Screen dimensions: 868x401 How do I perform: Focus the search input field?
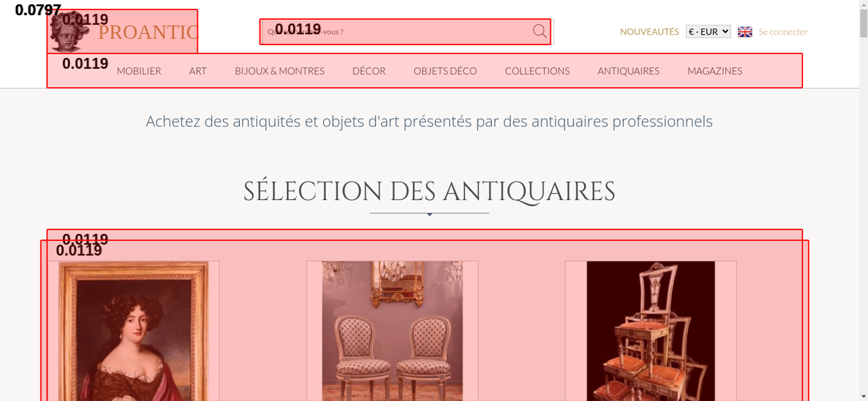pos(397,32)
